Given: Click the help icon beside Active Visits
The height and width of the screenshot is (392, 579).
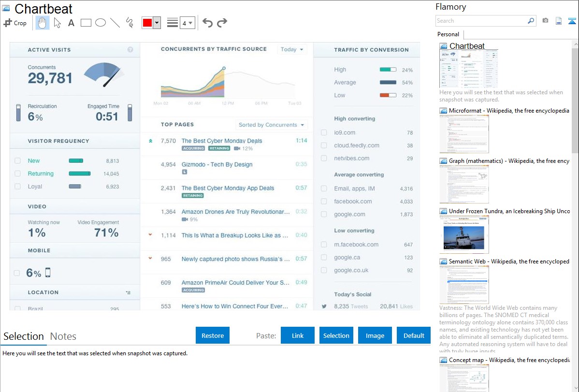Looking at the screenshot, I should (130, 49).
